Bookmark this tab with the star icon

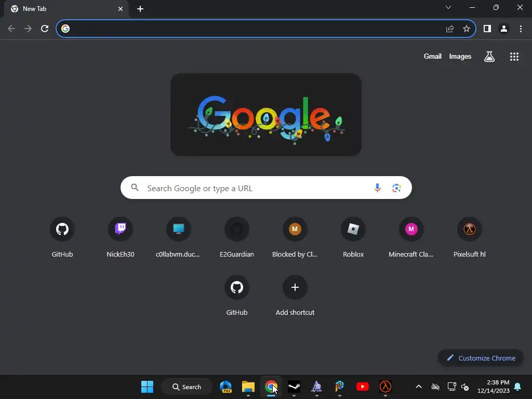(x=467, y=29)
